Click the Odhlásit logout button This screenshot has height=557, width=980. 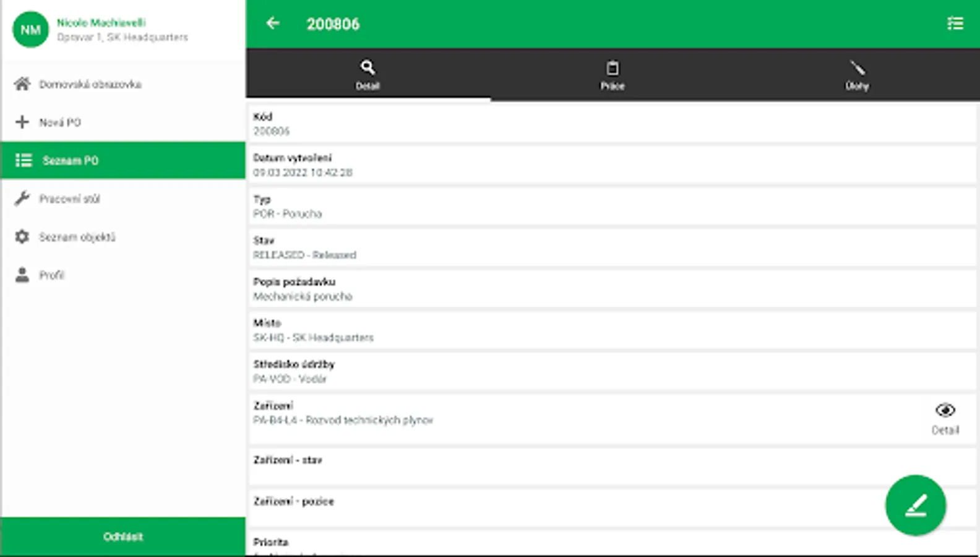click(123, 537)
